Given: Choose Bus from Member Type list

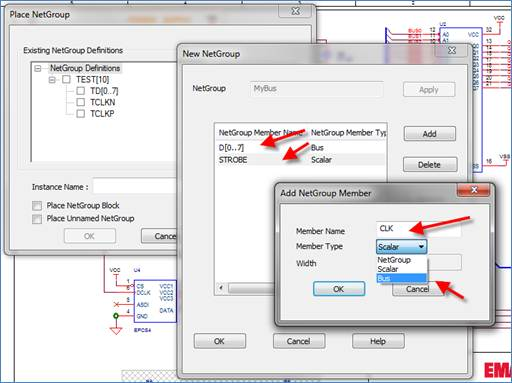Looking at the screenshot, I should (x=402, y=278).
